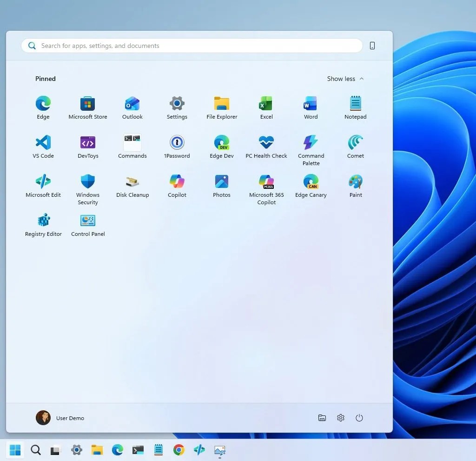Launch 1Password
The width and height of the screenshot is (476, 461).
177,142
